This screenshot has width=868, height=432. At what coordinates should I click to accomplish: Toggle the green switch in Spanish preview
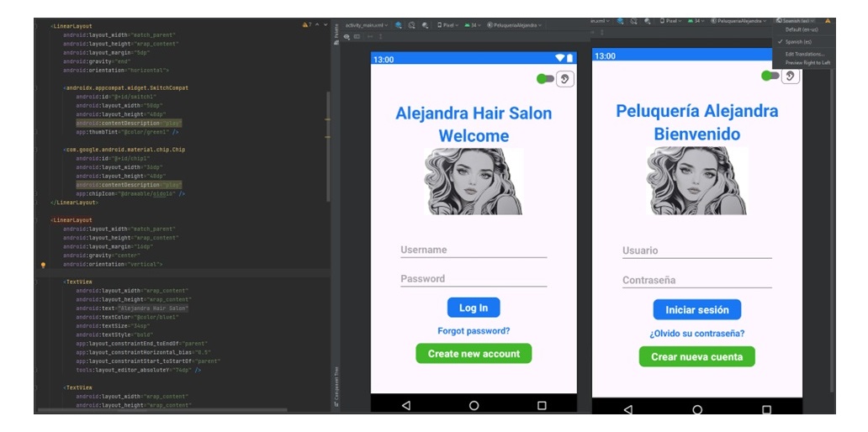coord(770,76)
